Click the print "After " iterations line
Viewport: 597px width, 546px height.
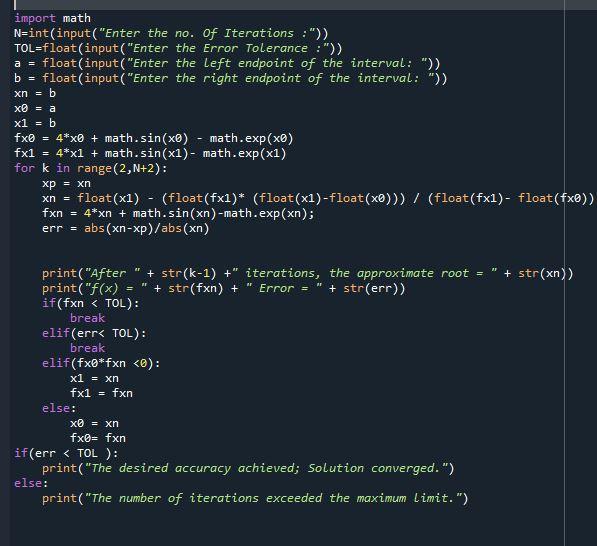[x=308, y=273]
